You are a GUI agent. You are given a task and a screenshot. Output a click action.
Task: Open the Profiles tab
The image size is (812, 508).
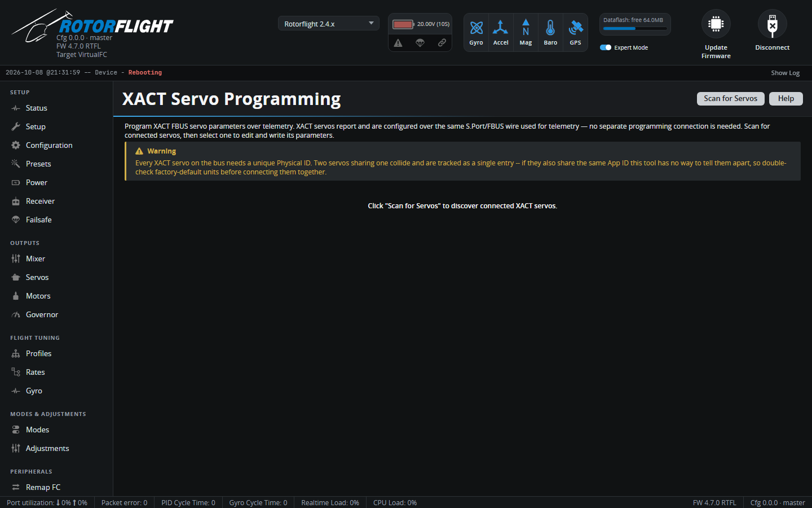(x=56, y=353)
